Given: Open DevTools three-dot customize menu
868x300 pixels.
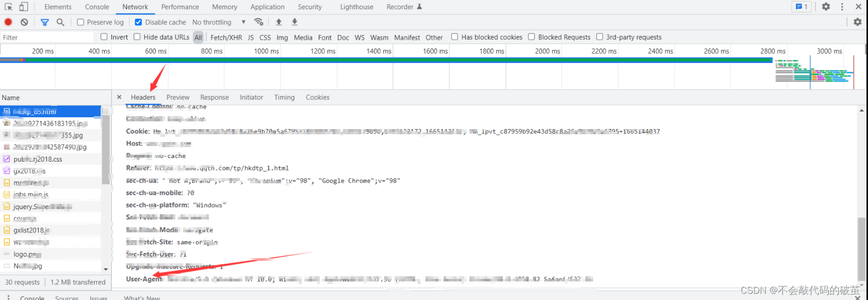Looking at the screenshot, I should coord(842,7).
